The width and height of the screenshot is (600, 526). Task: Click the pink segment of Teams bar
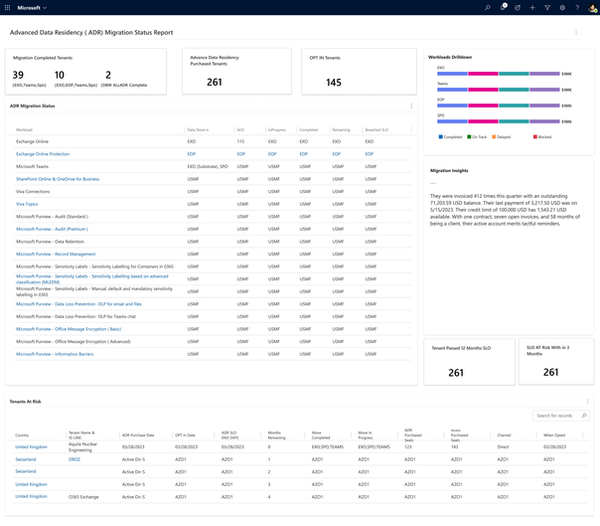(483, 90)
